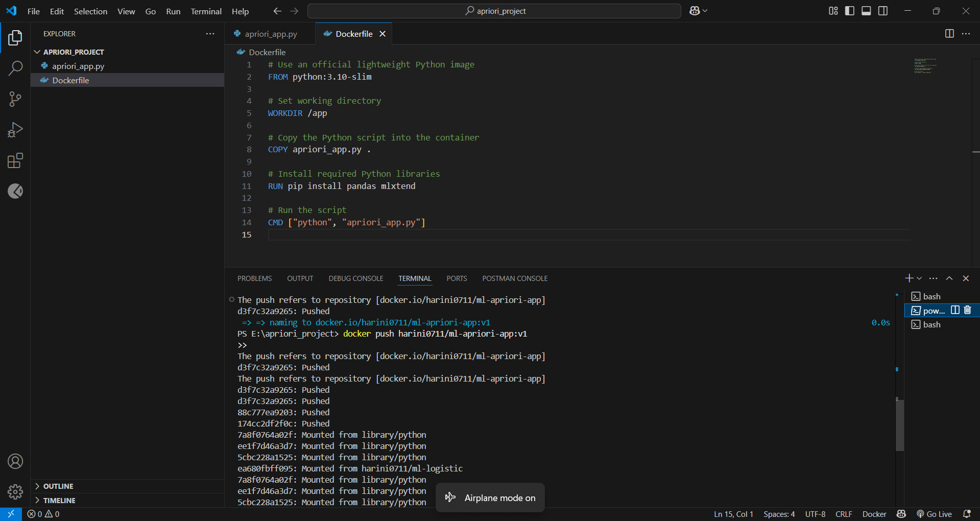Open the notifications bell in status bar
Viewport: 980px width, 521px height.
point(967,514)
